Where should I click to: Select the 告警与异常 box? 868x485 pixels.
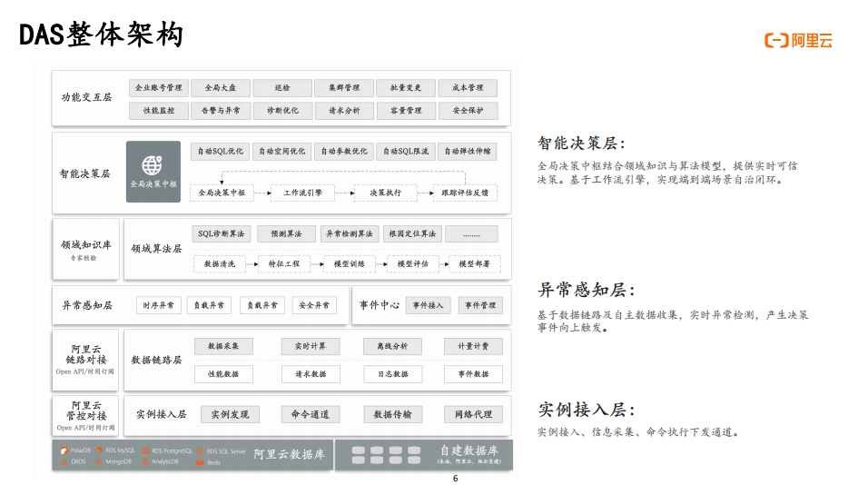221,111
